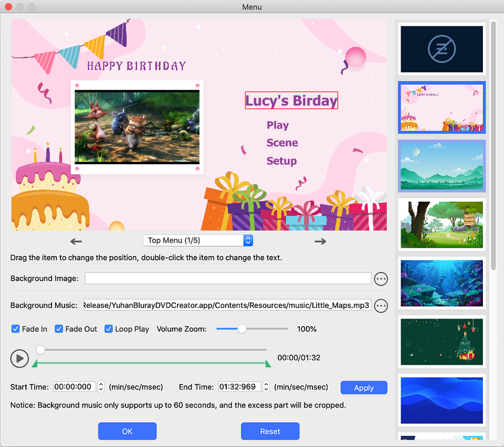Focus the Background Image path field
The width and height of the screenshot is (504, 447).
[228, 279]
